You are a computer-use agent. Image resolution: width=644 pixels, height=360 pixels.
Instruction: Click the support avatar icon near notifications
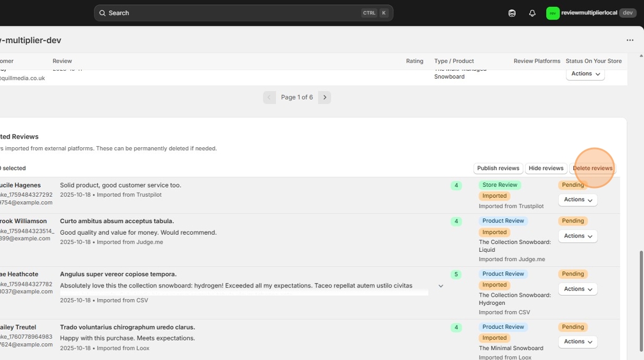tap(512, 13)
